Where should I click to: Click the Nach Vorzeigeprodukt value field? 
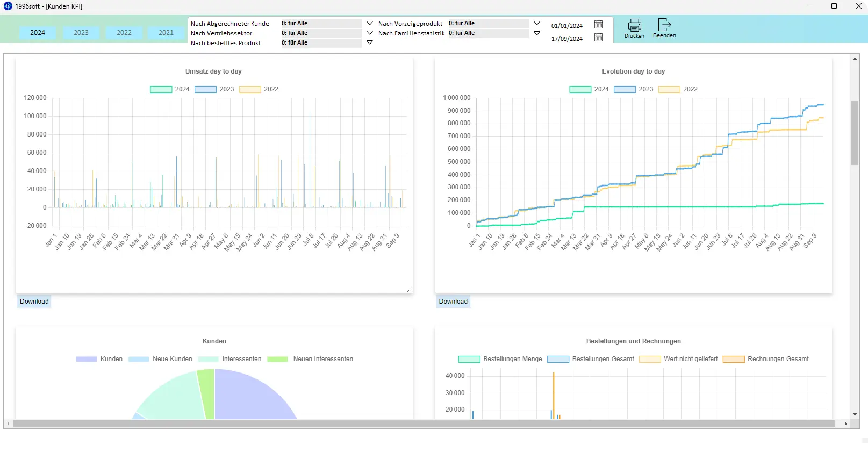489,24
